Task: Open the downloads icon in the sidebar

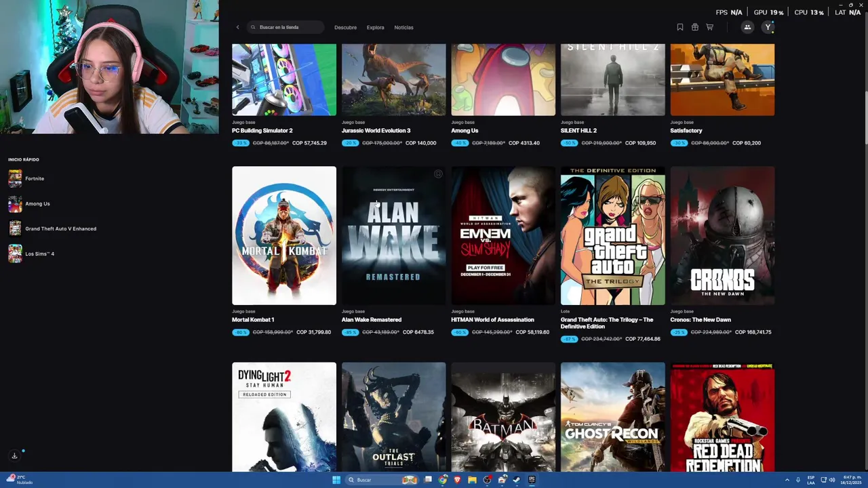Action: click(x=14, y=455)
